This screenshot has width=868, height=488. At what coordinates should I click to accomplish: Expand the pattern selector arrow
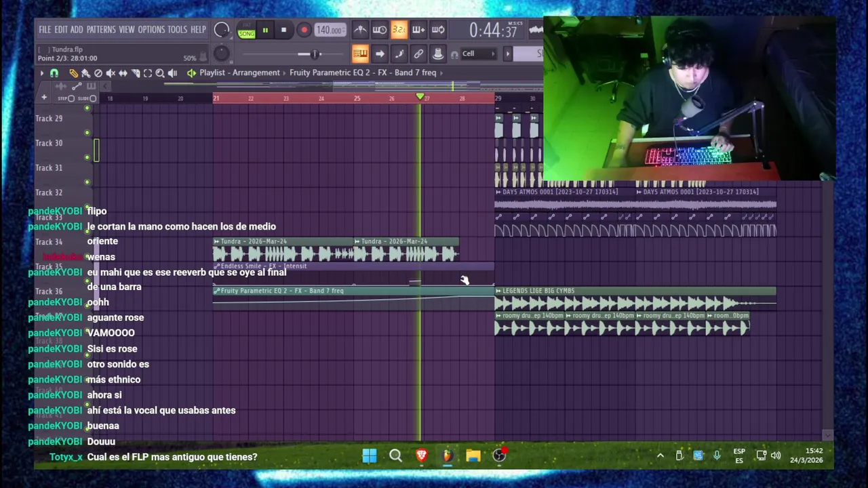click(508, 54)
